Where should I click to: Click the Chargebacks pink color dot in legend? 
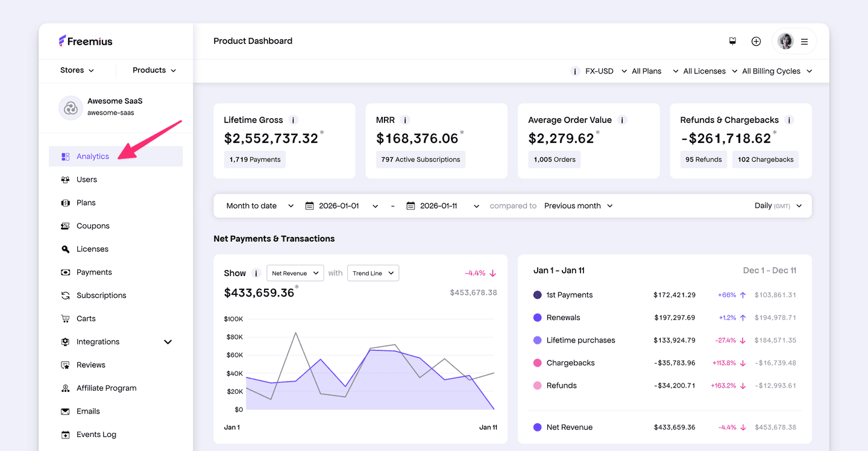click(538, 363)
